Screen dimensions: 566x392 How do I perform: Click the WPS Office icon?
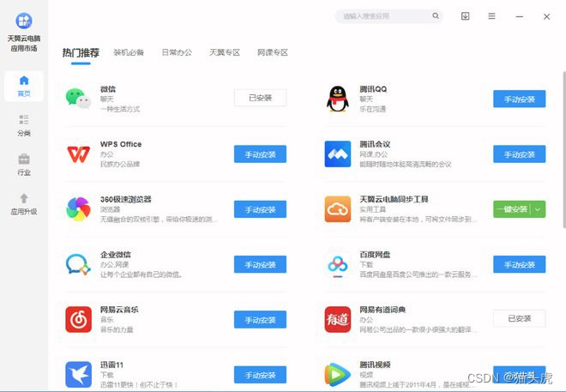[78, 154]
